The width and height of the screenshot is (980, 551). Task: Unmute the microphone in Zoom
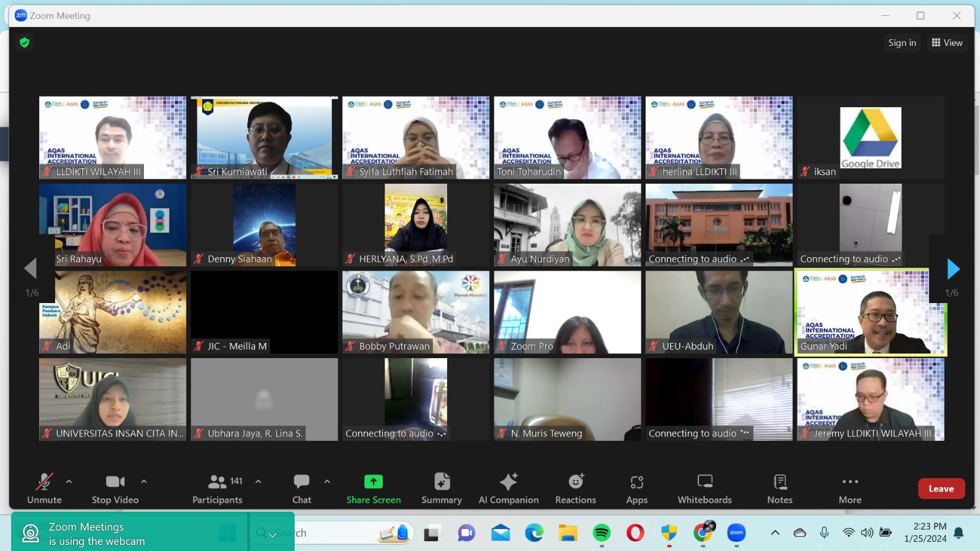[44, 489]
